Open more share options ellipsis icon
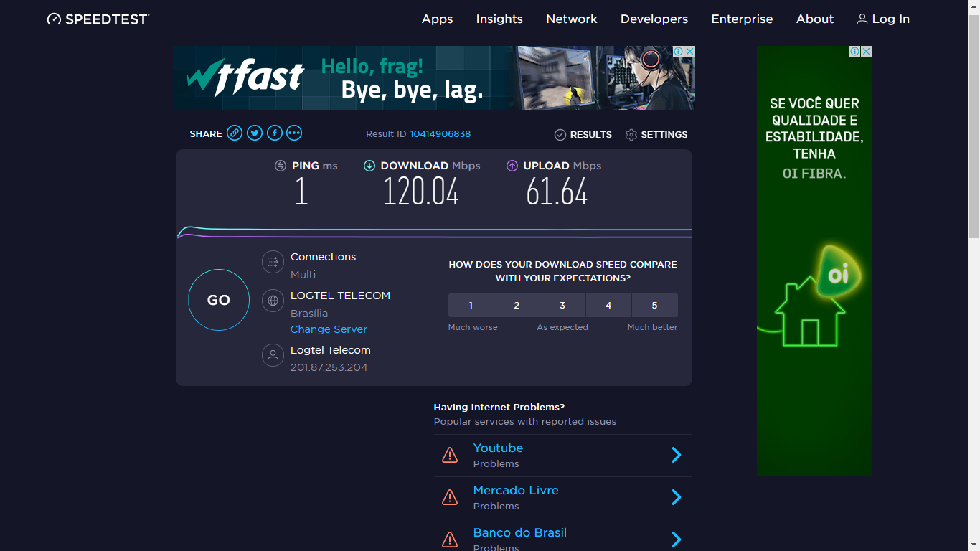 click(294, 133)
